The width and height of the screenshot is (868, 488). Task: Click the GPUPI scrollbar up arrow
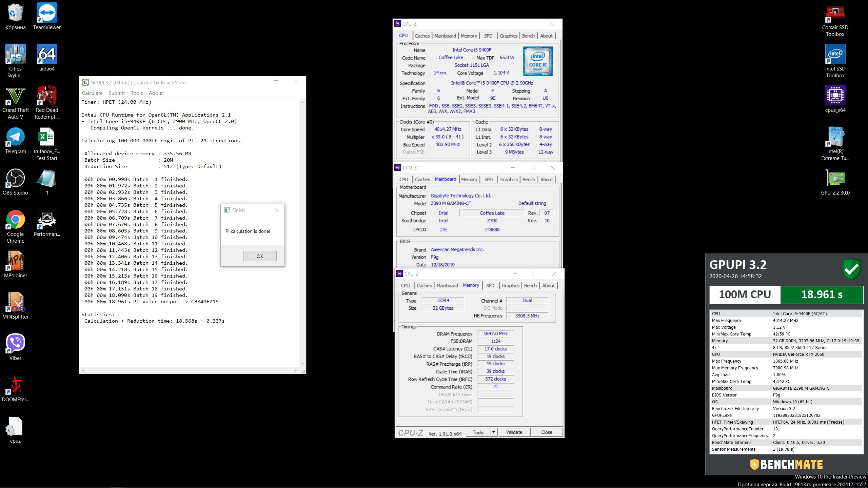pyautogui.click(x=302, y=102)
